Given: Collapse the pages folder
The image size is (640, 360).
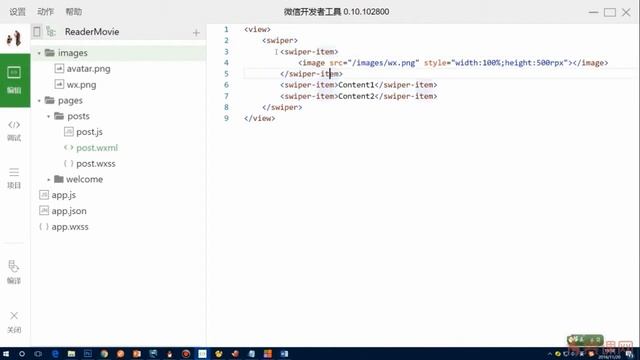Looking at the screenshot, I should pos(39,100).
